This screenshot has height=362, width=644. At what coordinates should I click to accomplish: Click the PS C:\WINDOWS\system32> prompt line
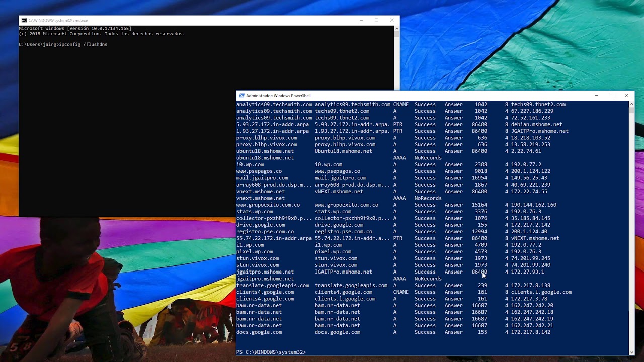[271, 352]
